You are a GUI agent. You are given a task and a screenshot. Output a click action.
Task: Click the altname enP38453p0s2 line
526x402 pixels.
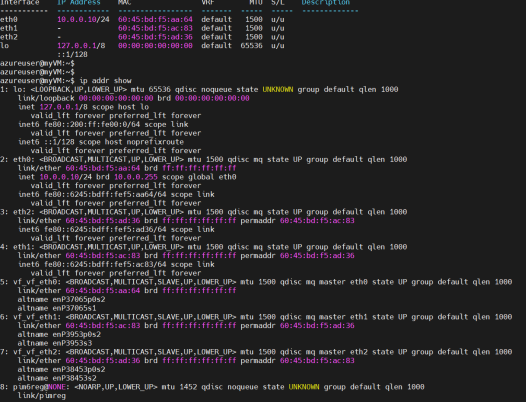pos(61,369)
